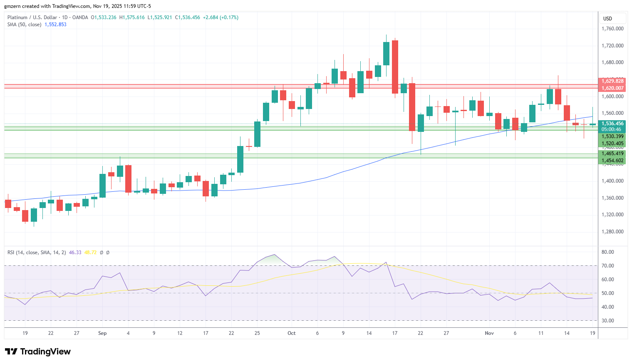632x364 pixels.
Task: Click the "1,720.000" price axis label
Action: [612, 46]
